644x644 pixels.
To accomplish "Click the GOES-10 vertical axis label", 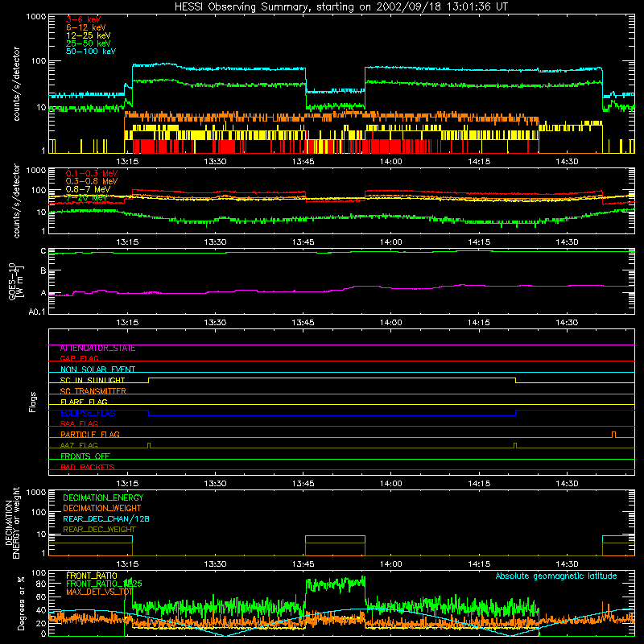I will click(x=16, y=282).
